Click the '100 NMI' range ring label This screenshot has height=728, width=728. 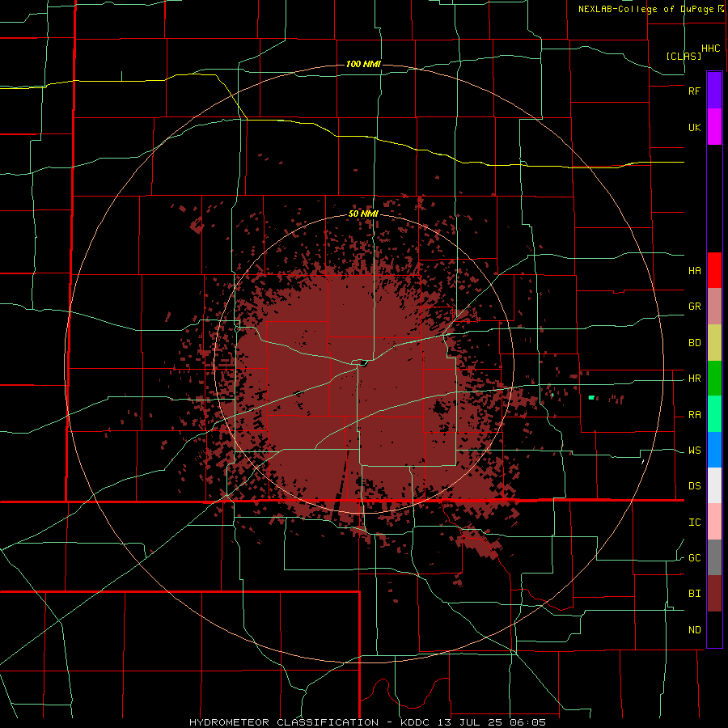tap(363, 64)
